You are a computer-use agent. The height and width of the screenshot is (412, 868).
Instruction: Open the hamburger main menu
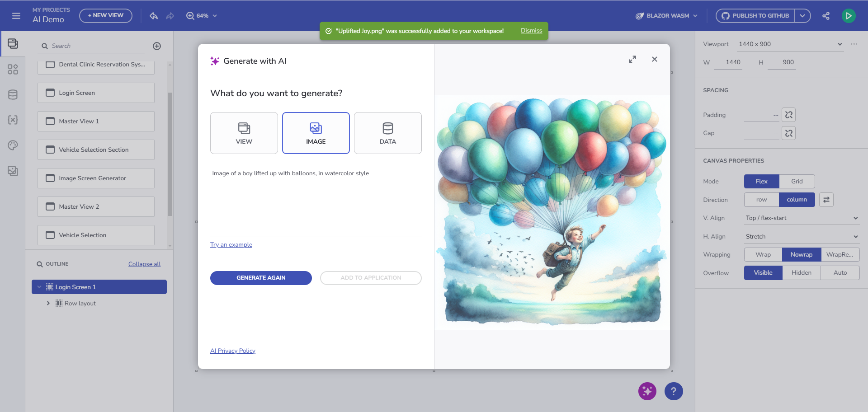[16, 16]
